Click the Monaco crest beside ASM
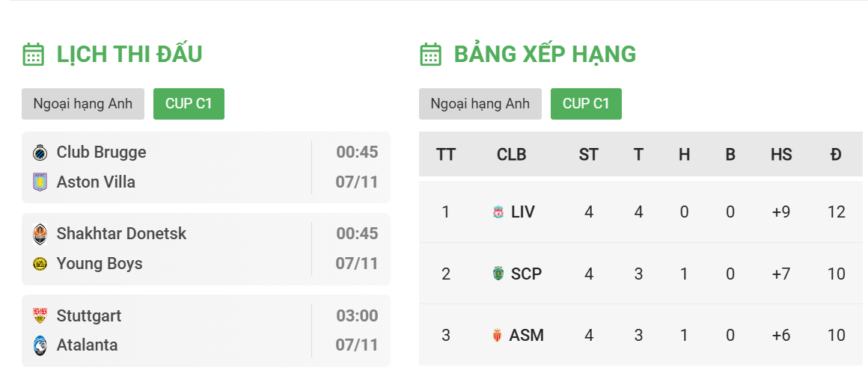868x373 pixels. pyautogui.click(x=498, y=335)
